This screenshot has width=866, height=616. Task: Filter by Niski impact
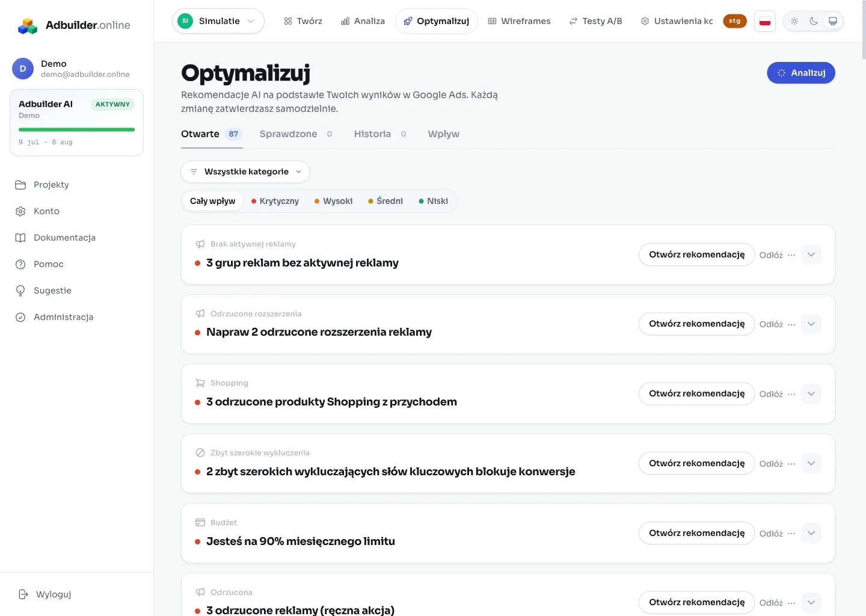pos(434,201)
